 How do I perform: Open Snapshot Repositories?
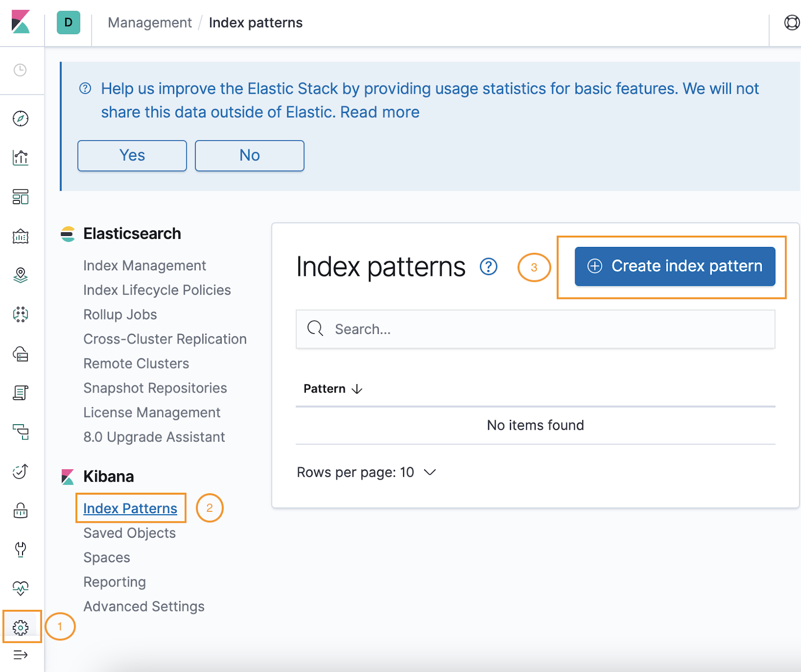tap(155, 388)
